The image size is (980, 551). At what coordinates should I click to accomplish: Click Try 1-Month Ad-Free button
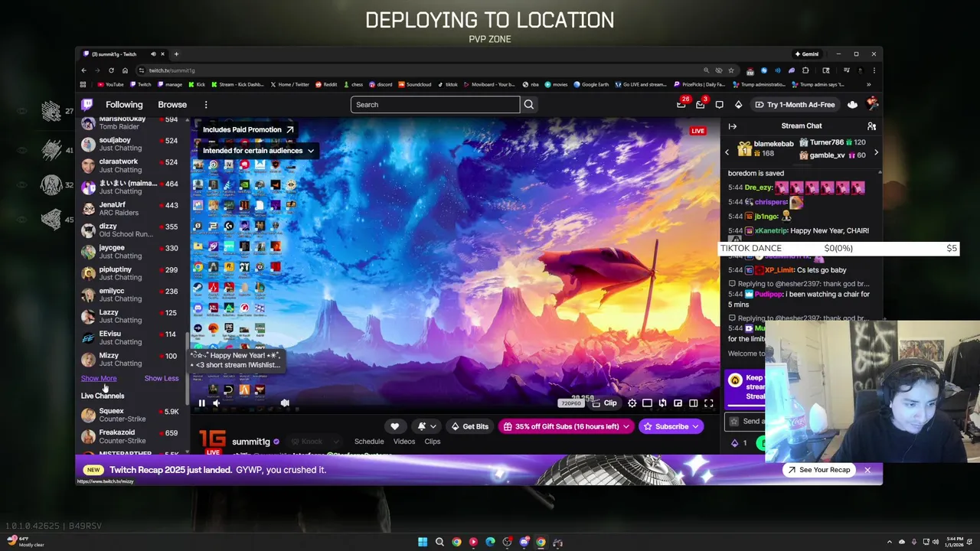click(794, 105)
